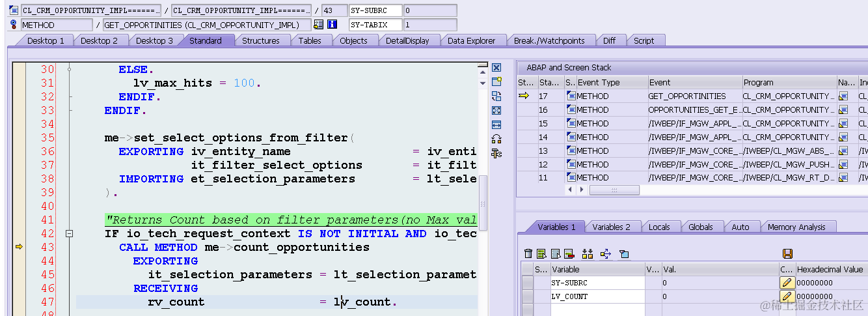
Task: Click the navigation icon in stack row 11
Action: 844,177
